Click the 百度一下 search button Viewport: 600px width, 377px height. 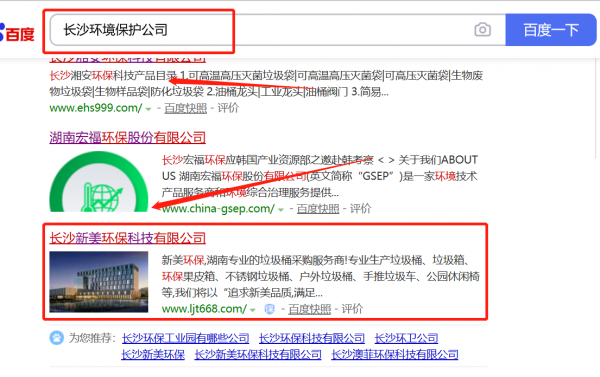click(551, 30)
